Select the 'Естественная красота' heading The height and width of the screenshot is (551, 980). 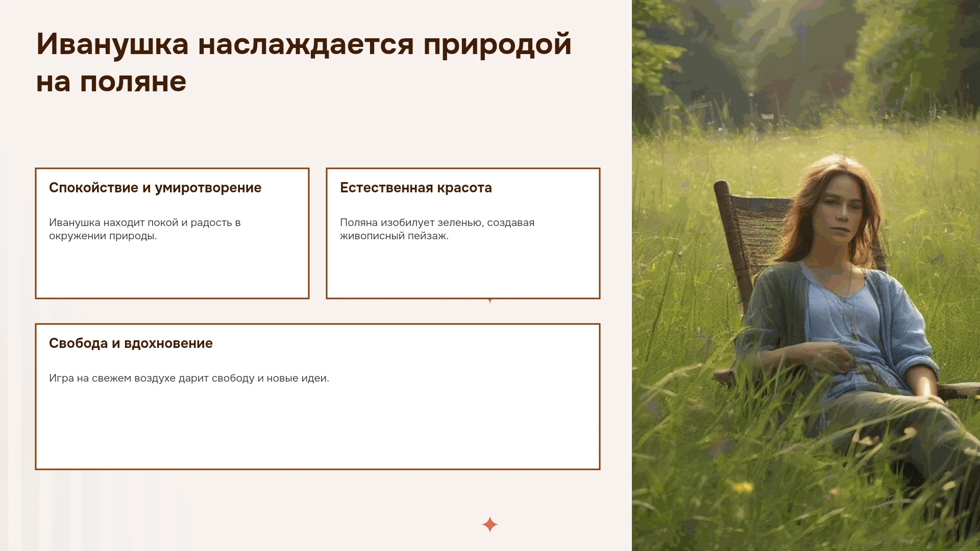(416, 188)
